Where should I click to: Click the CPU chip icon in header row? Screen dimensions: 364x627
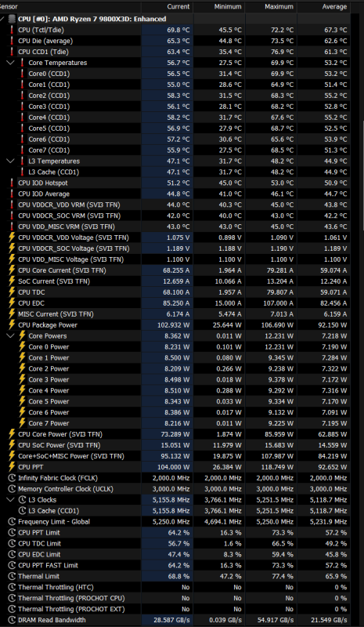coord(12,19)
